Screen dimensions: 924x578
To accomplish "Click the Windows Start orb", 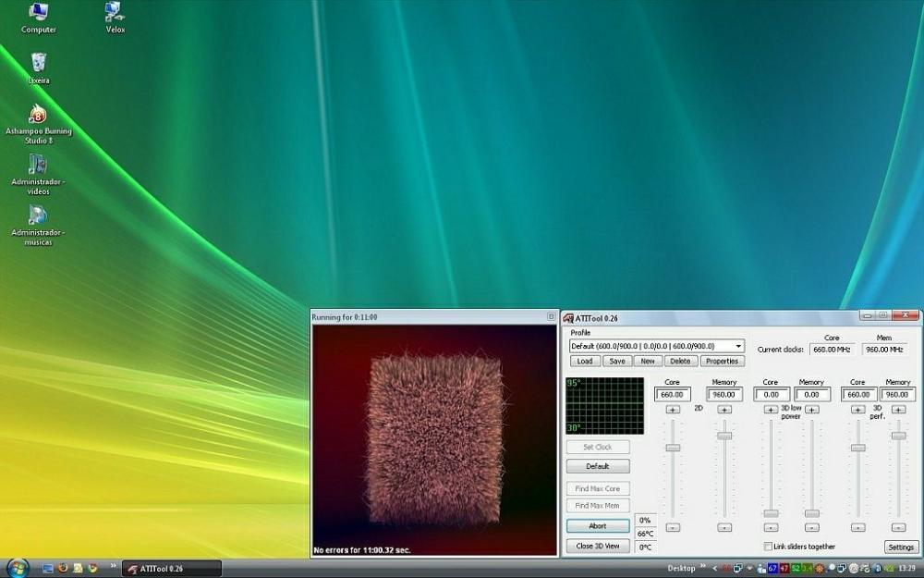I will (17, 568).
